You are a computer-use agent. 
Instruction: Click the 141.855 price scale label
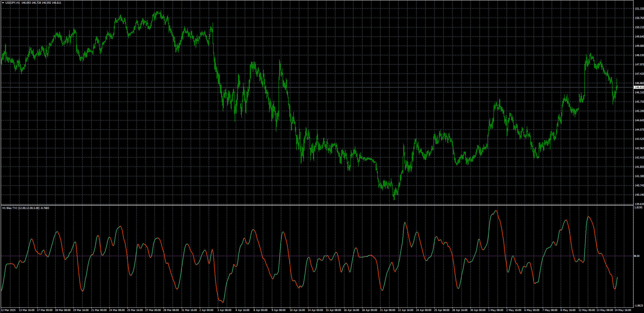click(x=639, y=167)
